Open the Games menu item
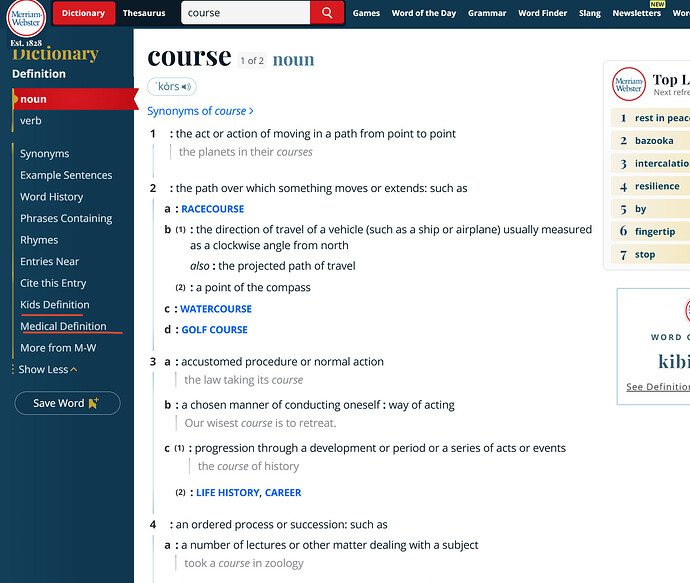Image resolution: width=690 pixels, height=583 pixels. pyautogui.click(x=366, y=13)
